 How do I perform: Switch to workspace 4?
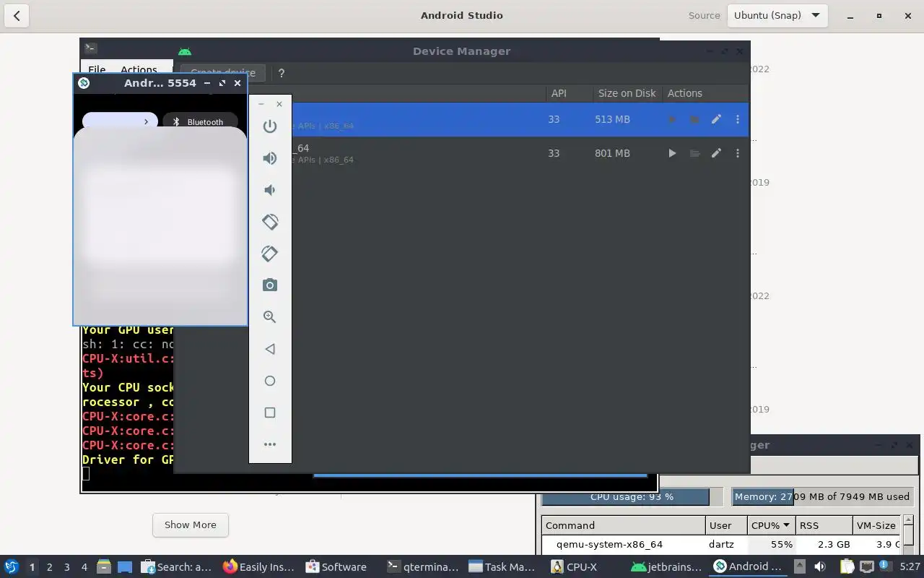[84, 567]
